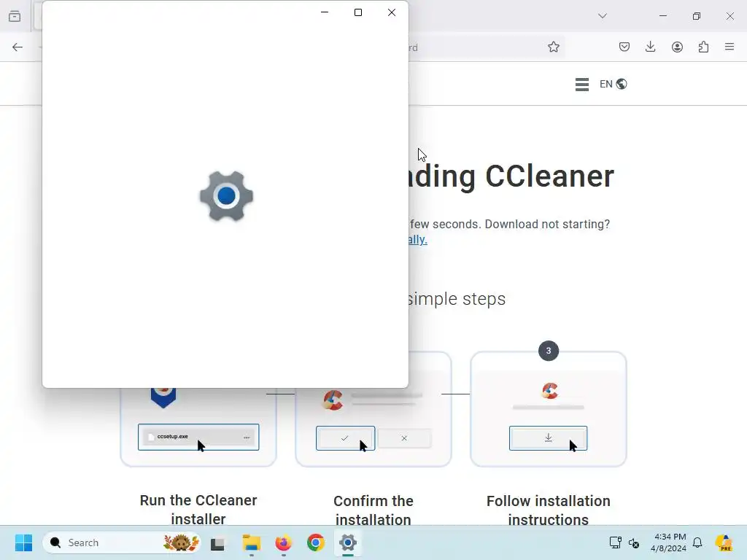Close the Firefox window
Screen dimensions: 747x560
click(729, 16)
